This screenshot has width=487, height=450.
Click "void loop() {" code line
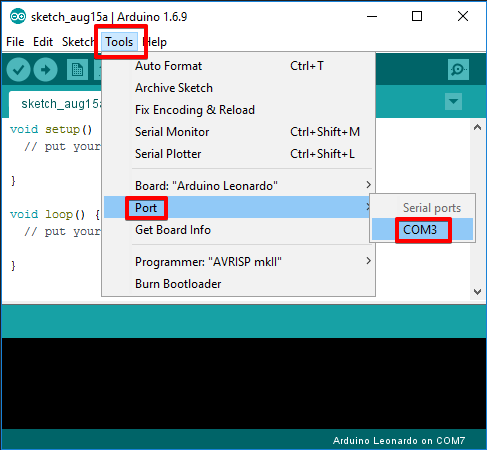55,214
